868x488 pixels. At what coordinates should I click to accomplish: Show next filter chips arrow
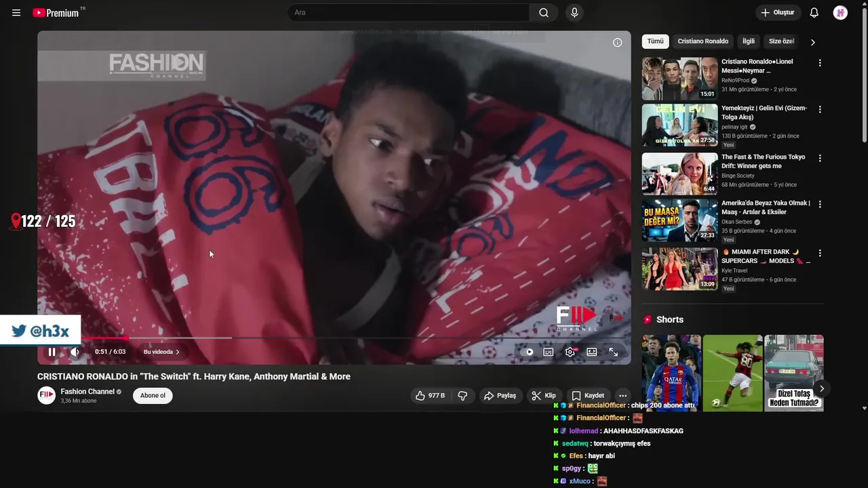812,42
